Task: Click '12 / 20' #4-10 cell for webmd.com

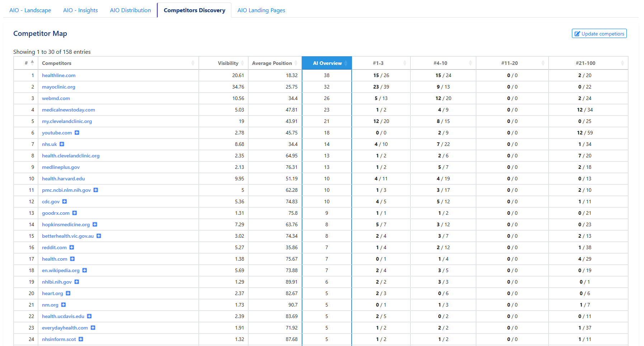Action: pyautogui.click(x=443, y=98)
